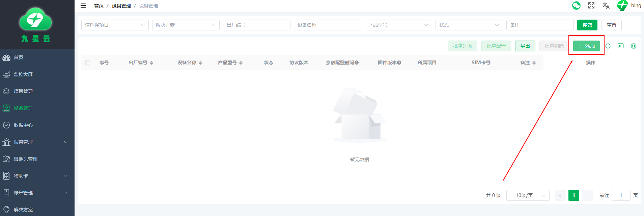Go to the next page arrow
Screen dimensions: 644x216
587,195
